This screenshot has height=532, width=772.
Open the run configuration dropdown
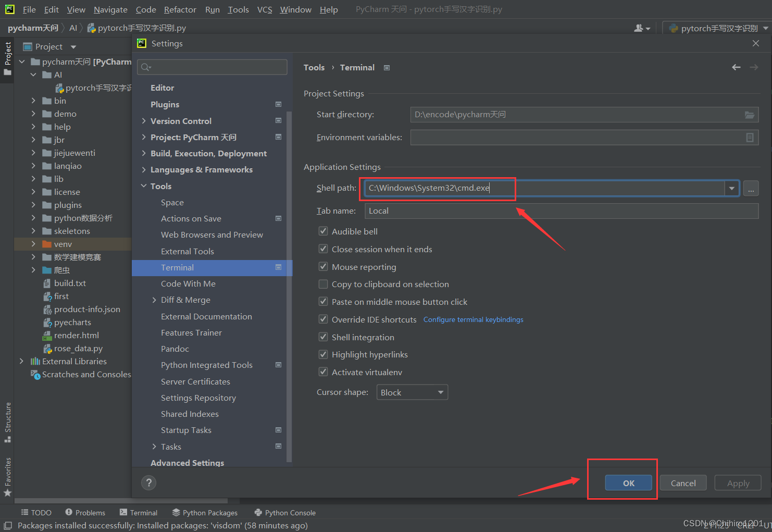coord(717,28)
